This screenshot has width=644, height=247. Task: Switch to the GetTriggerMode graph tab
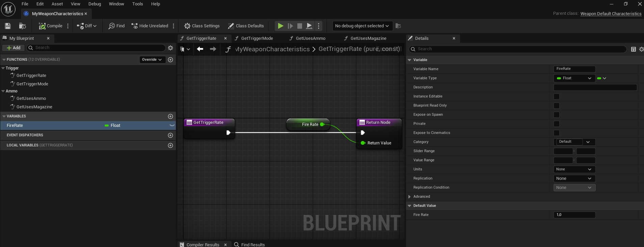click(257, 38)
